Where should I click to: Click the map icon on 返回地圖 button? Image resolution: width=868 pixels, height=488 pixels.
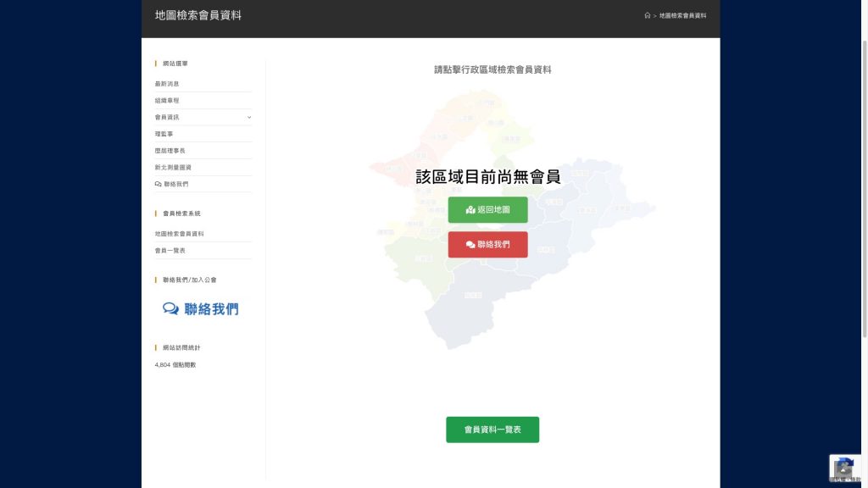(470, 210)
